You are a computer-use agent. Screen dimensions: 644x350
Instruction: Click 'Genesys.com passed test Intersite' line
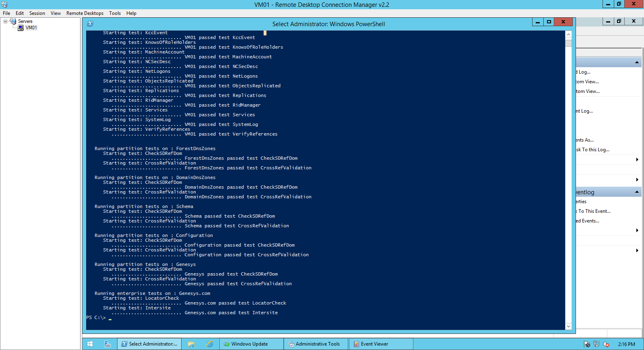tap(231, 313)
